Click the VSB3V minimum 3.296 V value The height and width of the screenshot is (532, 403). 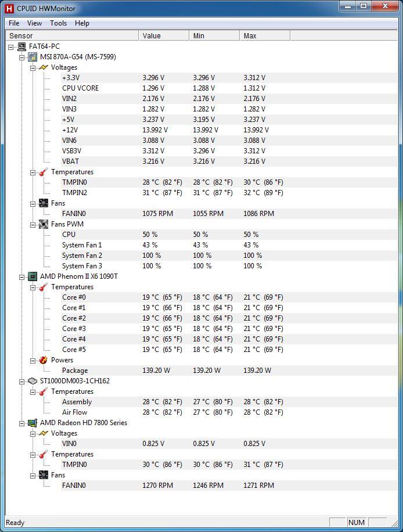pyautogui.click(x=204, y=151)
